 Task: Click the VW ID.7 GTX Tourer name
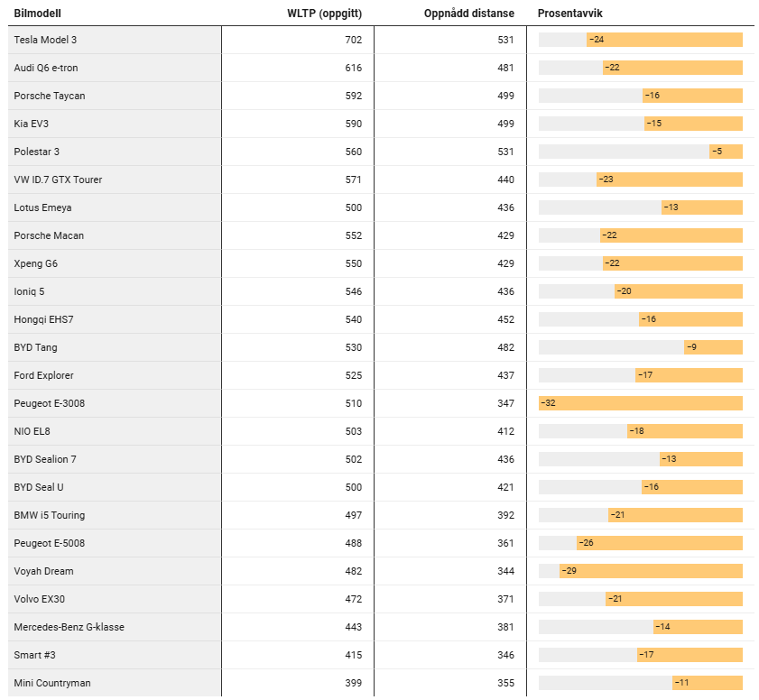click(58, 180)
